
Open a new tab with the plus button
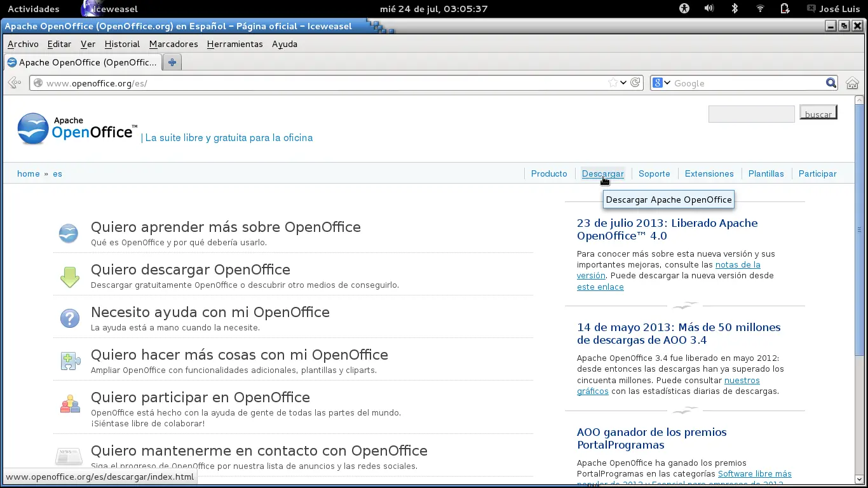(172, 62)
